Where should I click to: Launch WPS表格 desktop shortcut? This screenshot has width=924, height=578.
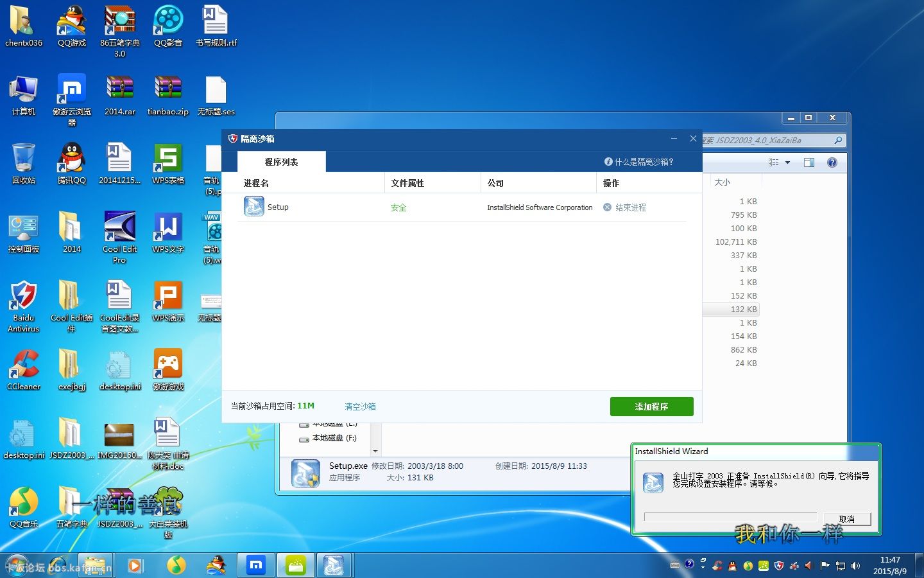pos(168,158)
